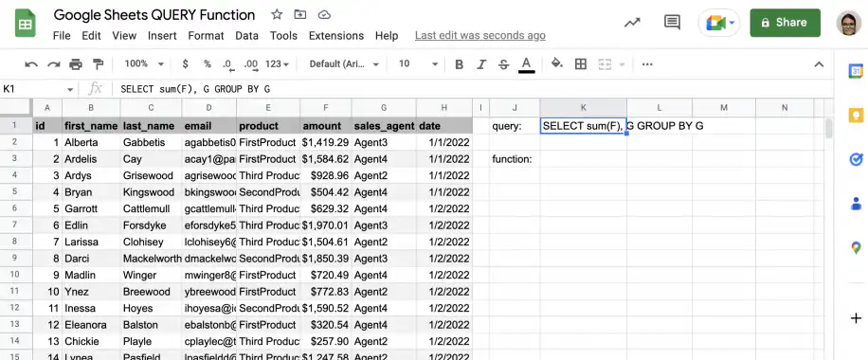Click the Share button

[785, 23]
